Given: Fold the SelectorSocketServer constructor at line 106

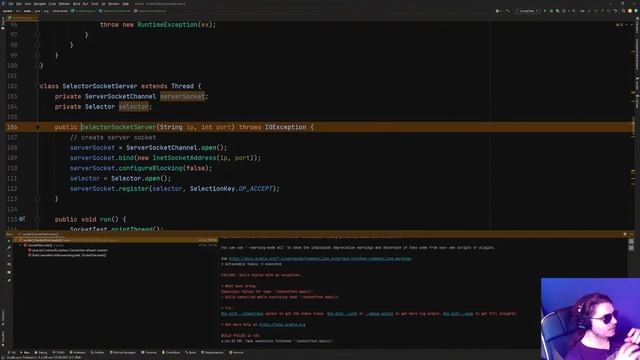Looking at the screenshot, I should pos(37,127).
